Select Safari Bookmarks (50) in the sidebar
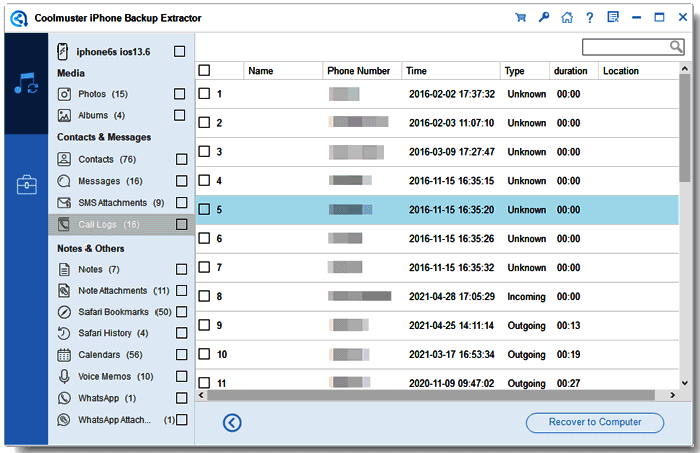Image resolution: width=700 pixels, height=453 pixels. tap(125, 312)
